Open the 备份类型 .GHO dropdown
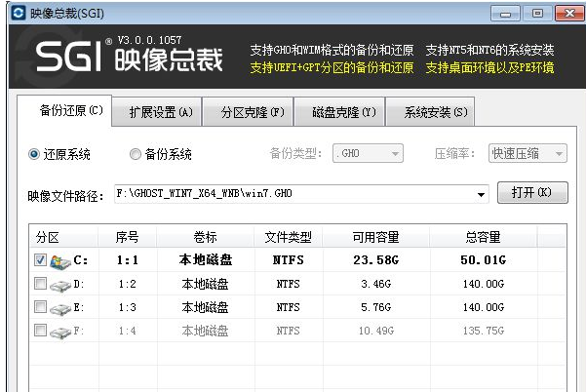Image resolution: width=586 pixels, height=392 pixels. pyautogui.click(x=368, y=154)
